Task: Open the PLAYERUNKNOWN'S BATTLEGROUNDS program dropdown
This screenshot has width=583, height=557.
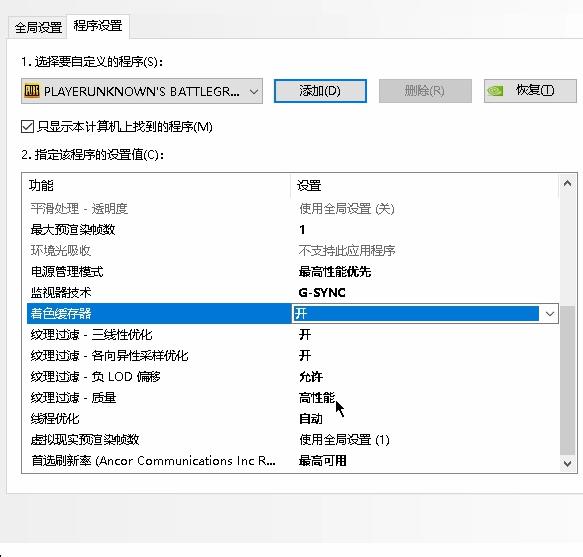Action: (x=142, y=91)
